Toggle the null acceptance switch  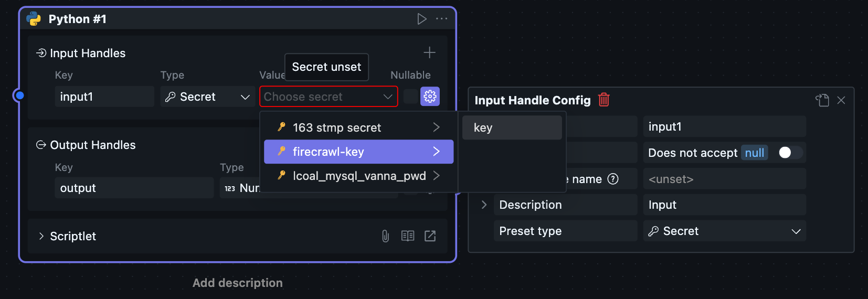pos(790,153)
